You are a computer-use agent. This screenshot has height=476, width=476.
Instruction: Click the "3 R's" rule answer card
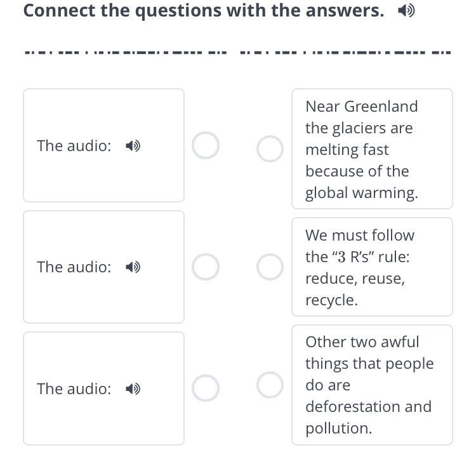tap(371, 267)
